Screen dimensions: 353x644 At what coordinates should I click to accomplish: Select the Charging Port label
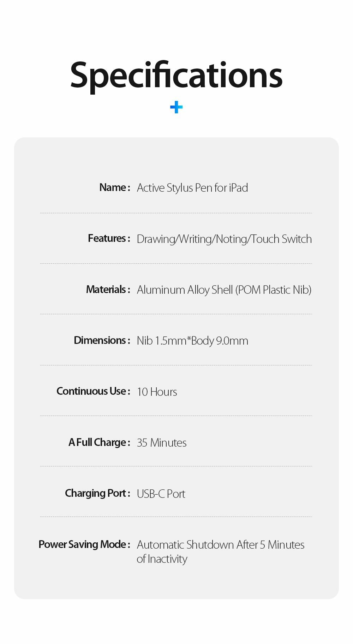(x=97, y=493)
